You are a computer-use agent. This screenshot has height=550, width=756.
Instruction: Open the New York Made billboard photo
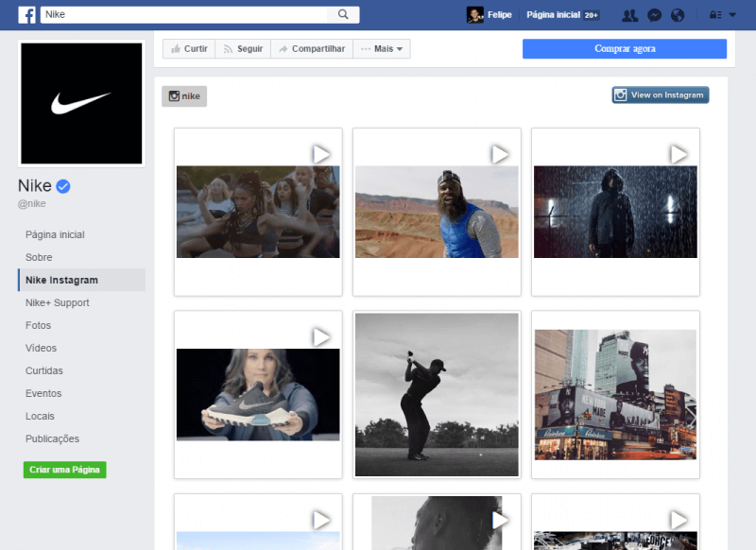click(x=615, y=395)
